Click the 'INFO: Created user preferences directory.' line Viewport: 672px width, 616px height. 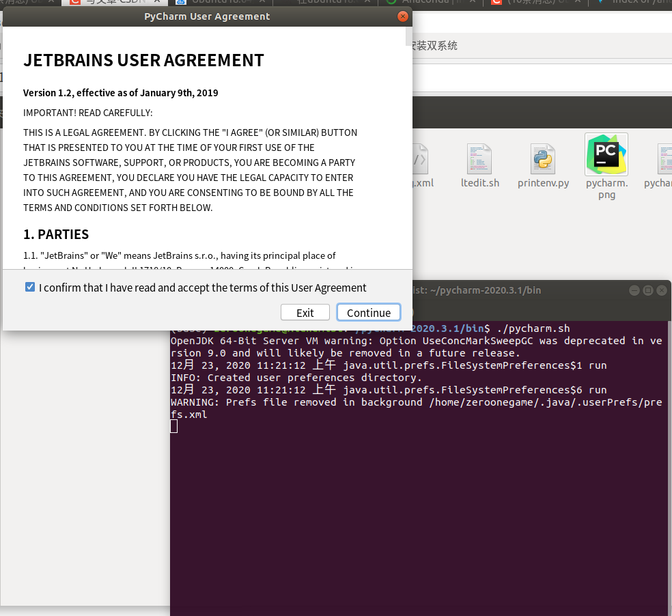[x=296, y=378]
